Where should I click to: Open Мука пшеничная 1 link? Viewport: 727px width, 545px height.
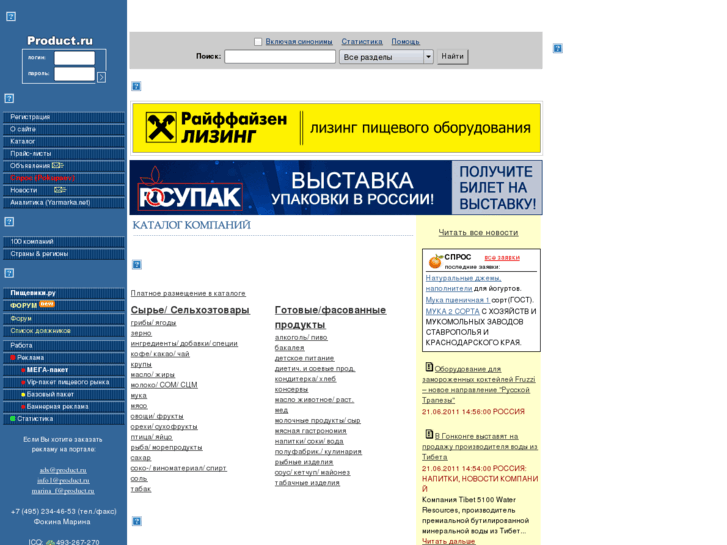point(458,300)
